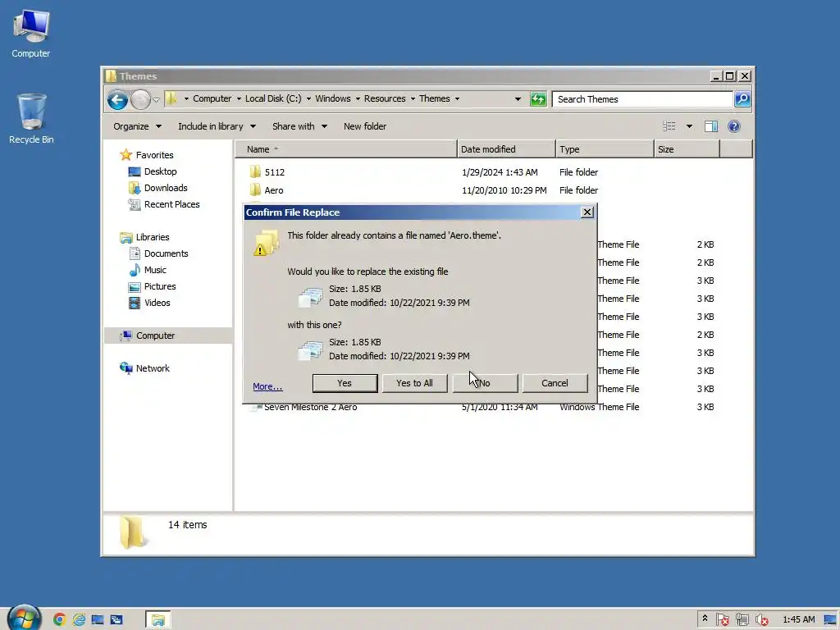Click Yes to replace Aero.theme
Screen dimensions: 840x630
coord(345,383)
